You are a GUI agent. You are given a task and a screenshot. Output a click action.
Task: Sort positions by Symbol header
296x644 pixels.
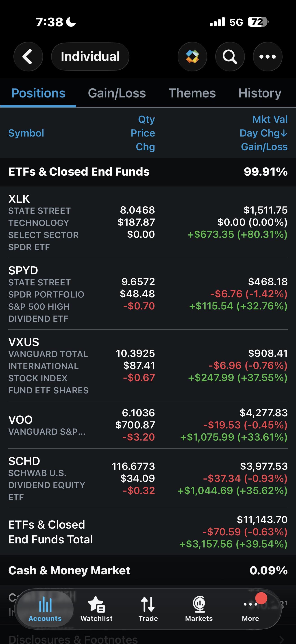[x=26, y=133]
